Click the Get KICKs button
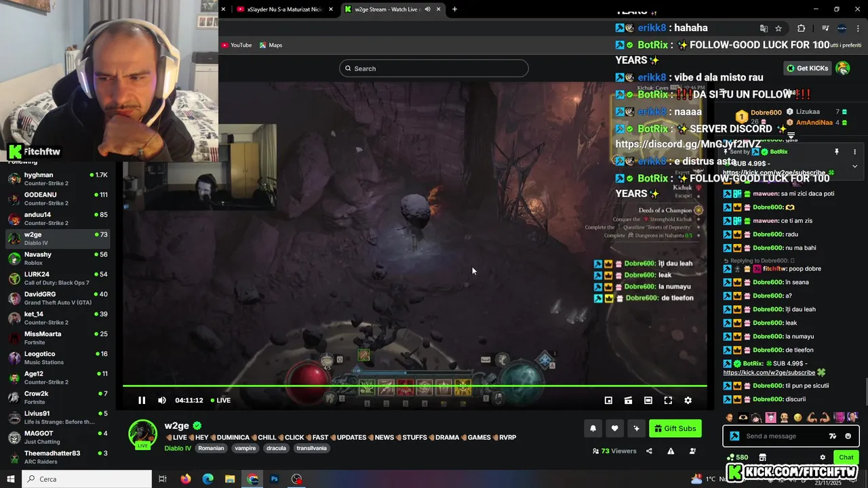This screenshot has height=488, width=868. point(808,68)
